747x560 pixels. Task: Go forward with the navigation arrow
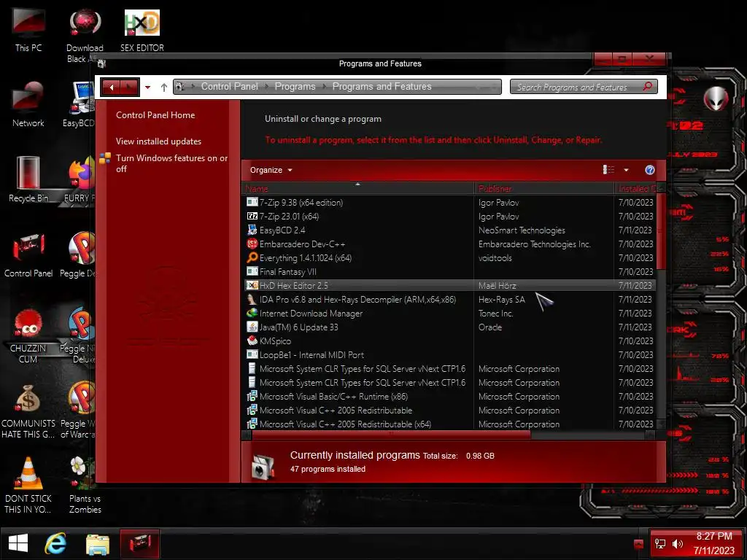point(129,87)
